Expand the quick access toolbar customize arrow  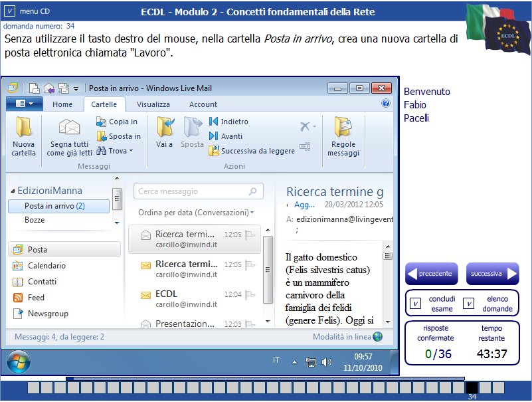[74, 88]
